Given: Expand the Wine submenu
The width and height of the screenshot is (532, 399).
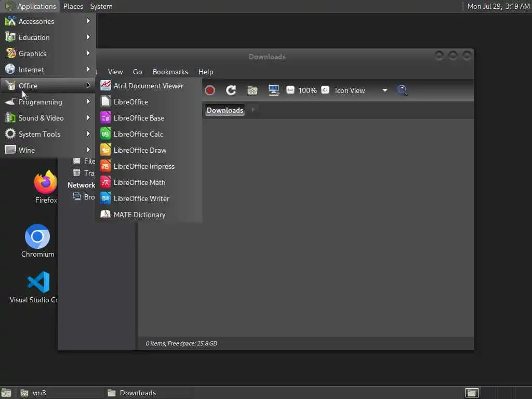Looking at the screenshot, I should (48, 150).
